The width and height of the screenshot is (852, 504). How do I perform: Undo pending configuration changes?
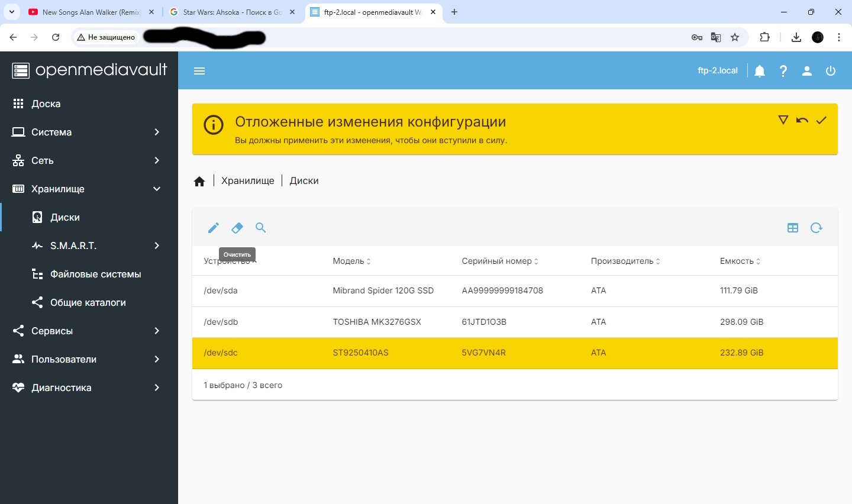[802, 120]
